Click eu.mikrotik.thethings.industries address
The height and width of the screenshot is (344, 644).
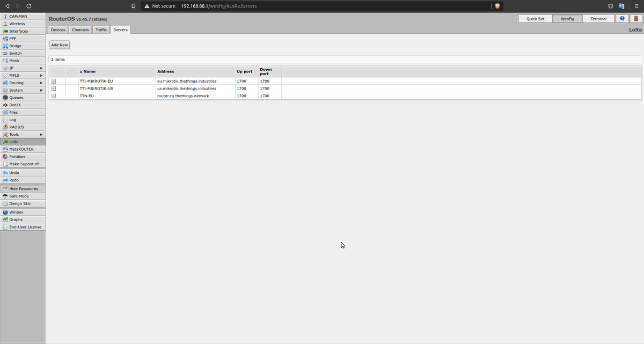(x=187, y=81)
